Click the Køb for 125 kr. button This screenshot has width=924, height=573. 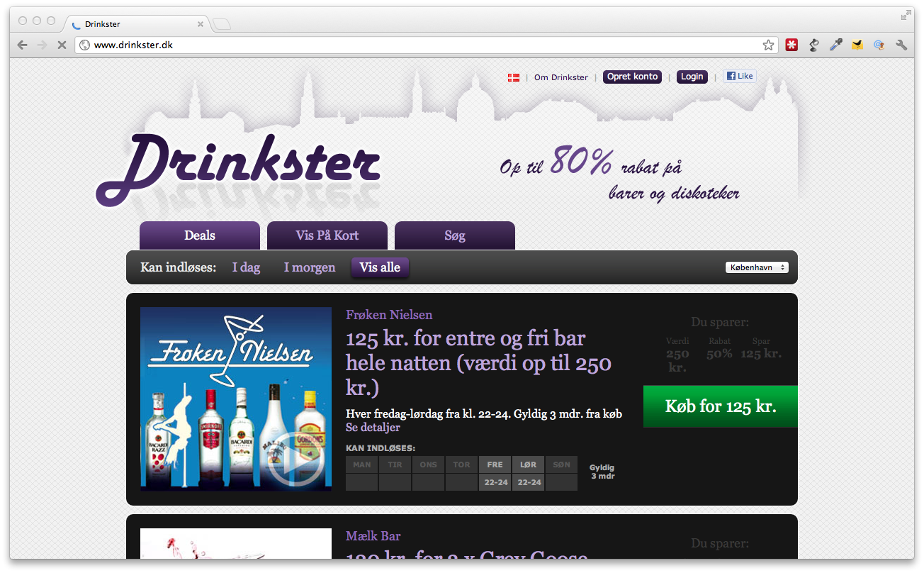tap(721, 406)
